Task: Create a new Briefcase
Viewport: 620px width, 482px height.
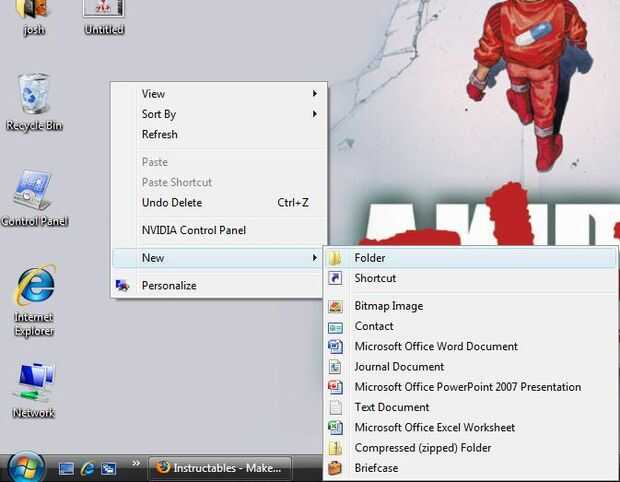Action: (471, 468)
